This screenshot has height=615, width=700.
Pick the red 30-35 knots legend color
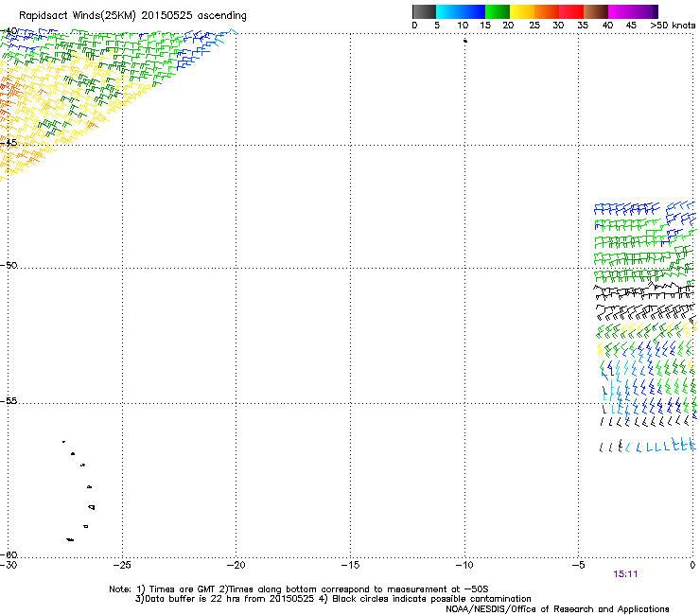point(571,11)
